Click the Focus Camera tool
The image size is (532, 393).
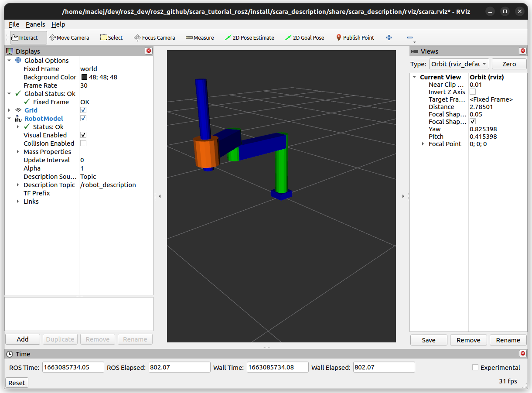point(154,38)
